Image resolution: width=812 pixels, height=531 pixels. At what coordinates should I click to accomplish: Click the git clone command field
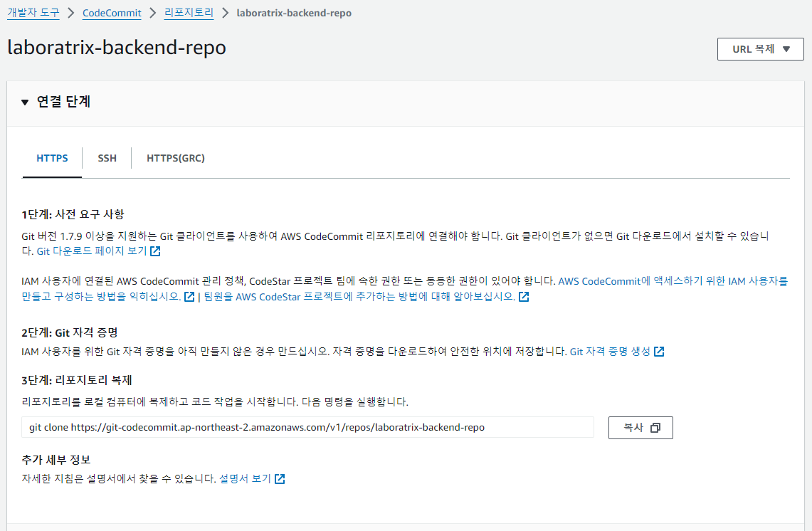point(307,427)
